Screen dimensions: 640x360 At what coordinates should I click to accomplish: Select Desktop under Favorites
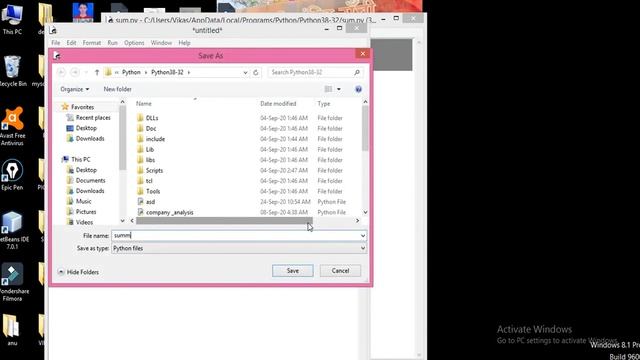pos(86,128)
